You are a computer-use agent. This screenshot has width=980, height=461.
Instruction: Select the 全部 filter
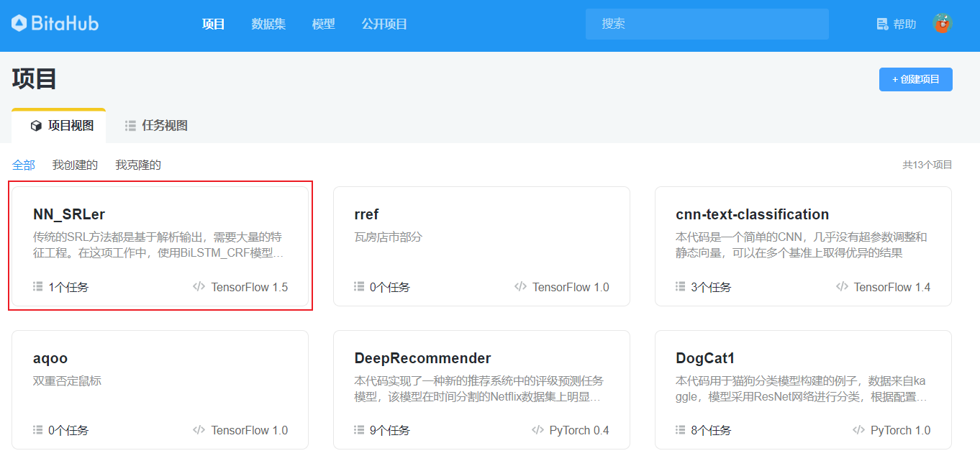[x=24, y=165]
